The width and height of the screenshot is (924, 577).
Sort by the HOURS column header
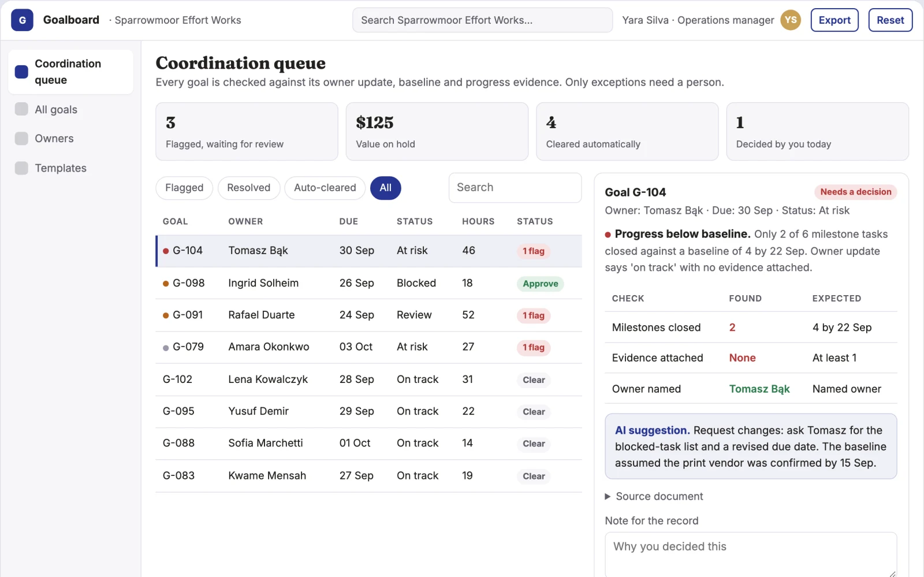[x=478, y=221]
